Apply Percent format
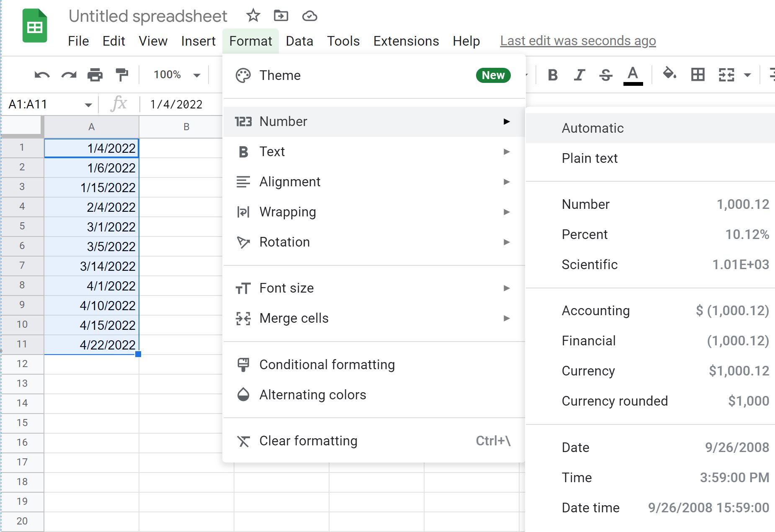 tap(650, 234)
